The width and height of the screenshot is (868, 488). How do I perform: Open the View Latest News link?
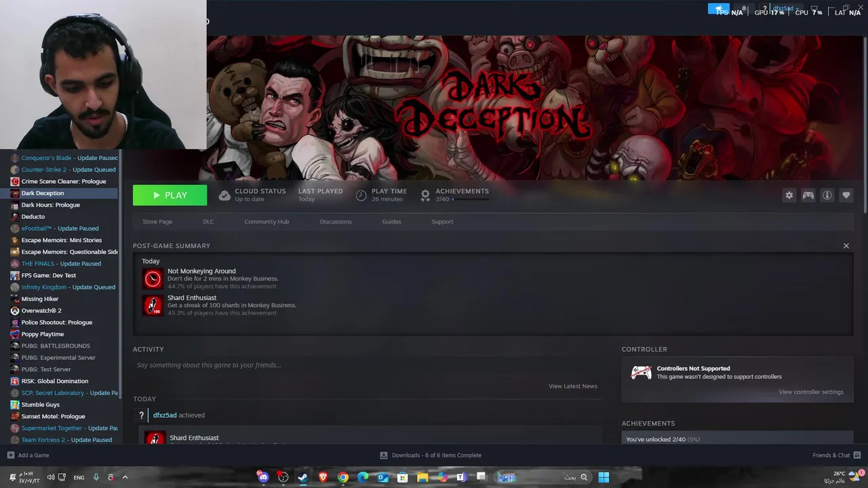coord(573,386)
